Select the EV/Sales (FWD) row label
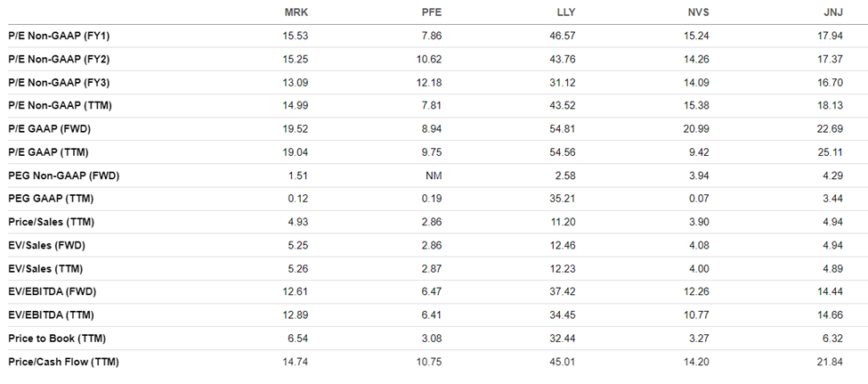 46,246
